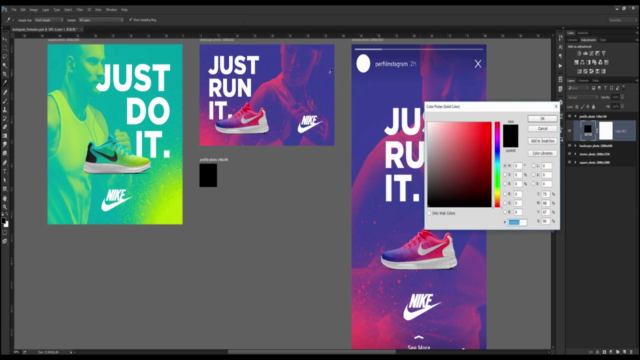
Task: Select the H hue radio button
Action: 505,166
